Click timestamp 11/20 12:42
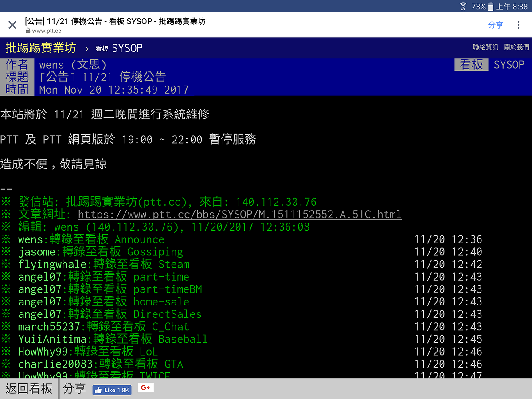The image size is (532, 399). point(448,264)
